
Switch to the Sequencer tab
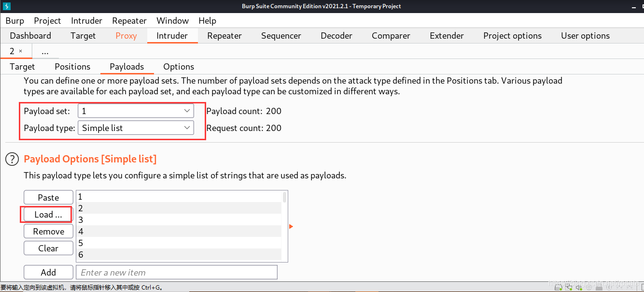pyautogui.click(x=281, y=36)
